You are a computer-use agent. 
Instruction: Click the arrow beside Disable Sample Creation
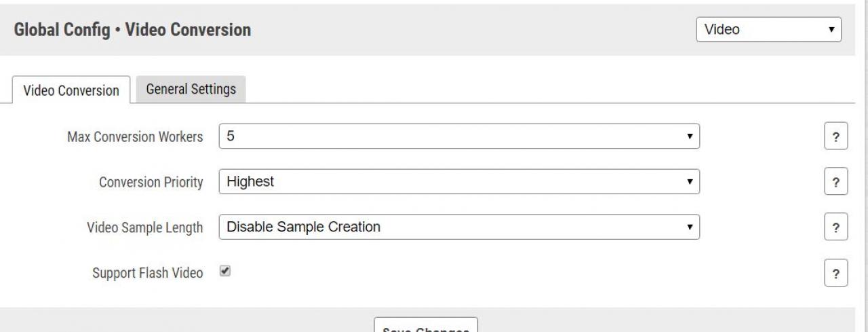[x=689, y=227]
